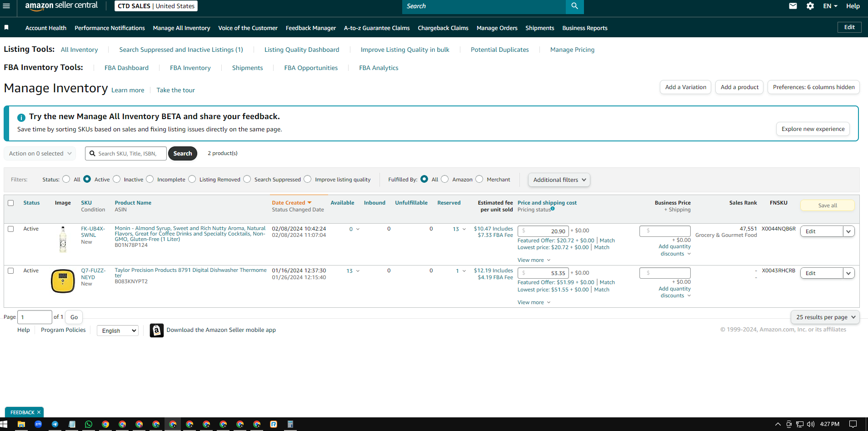
Task: Open Calculator from the taskbar
Action: pos(290,424)
